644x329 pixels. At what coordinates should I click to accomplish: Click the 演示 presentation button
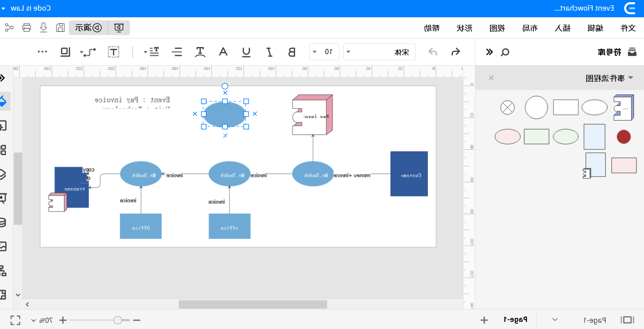coord(88,27)
